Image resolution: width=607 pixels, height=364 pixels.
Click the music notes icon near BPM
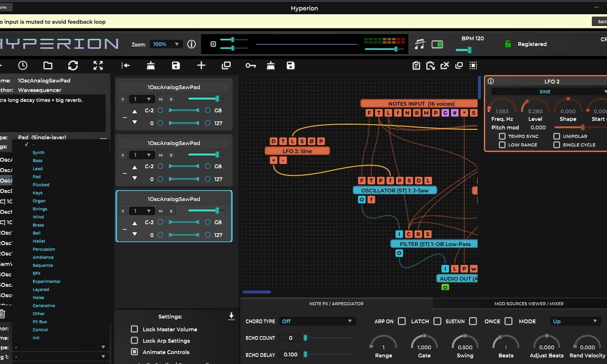pos(420,44)
